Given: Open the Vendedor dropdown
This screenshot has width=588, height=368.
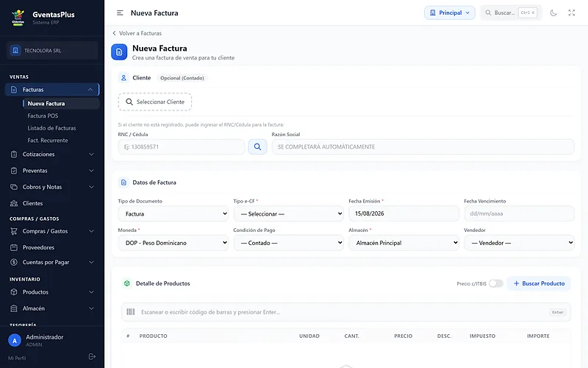Looking at the screenshot, I should click(x=519, y=243).
